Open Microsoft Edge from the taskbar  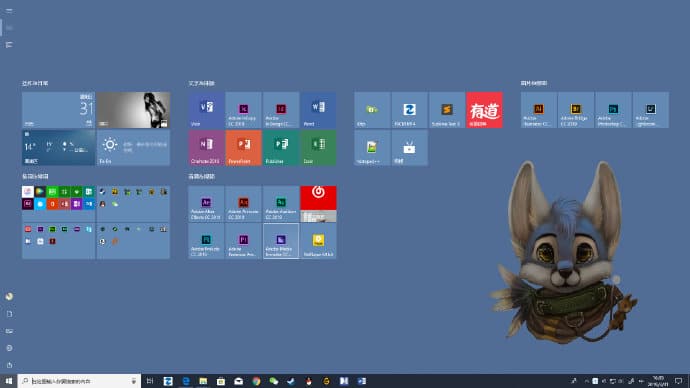click(186, 381)
